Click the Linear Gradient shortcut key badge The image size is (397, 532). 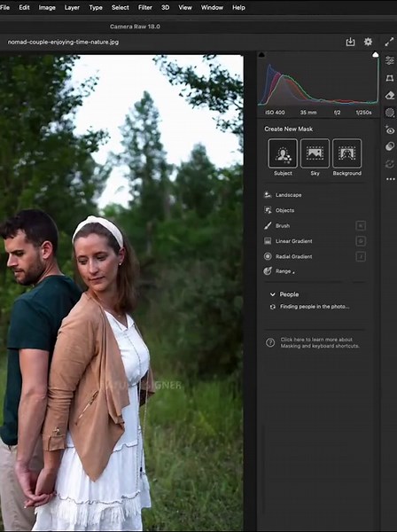[361, 241]
